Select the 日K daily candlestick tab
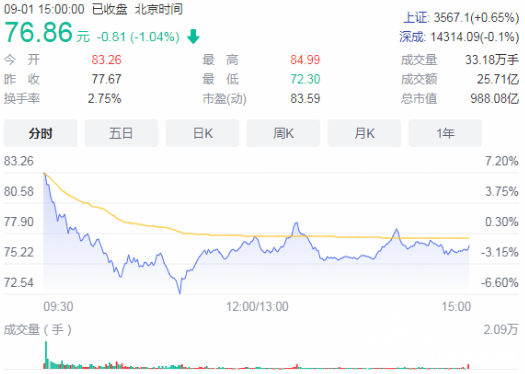525x374 pixels. point(202,133)
